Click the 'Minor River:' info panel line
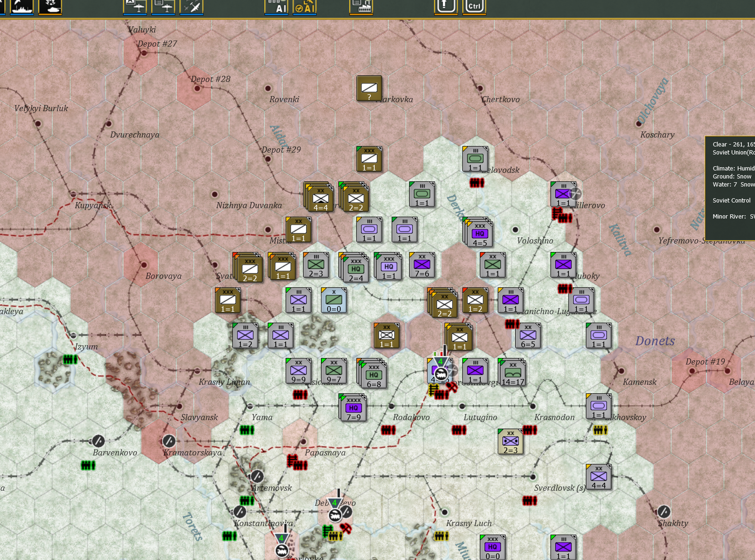Viewport: 755px width, 560px height. (x=734, y=217)
